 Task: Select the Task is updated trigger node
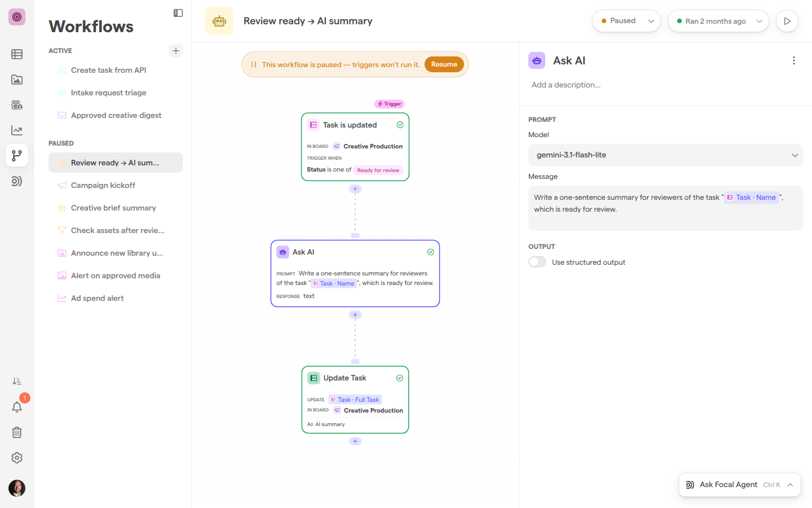[355, 147]
